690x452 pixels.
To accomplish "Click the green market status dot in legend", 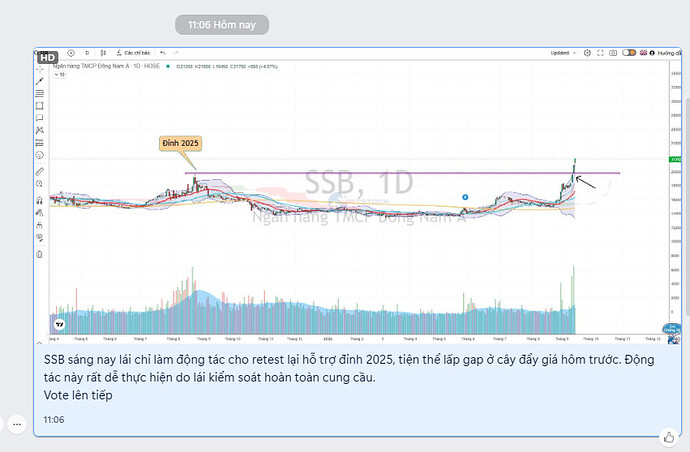I will click(x=168, y=66).
